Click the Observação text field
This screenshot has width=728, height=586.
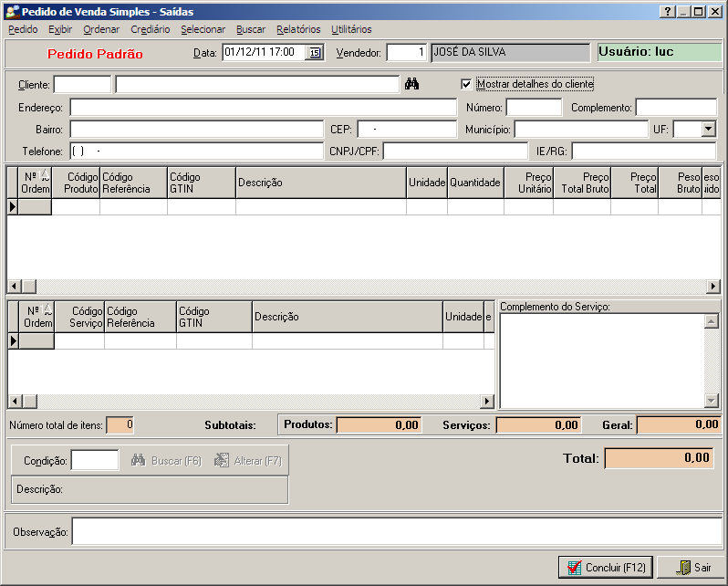(397, 531)
